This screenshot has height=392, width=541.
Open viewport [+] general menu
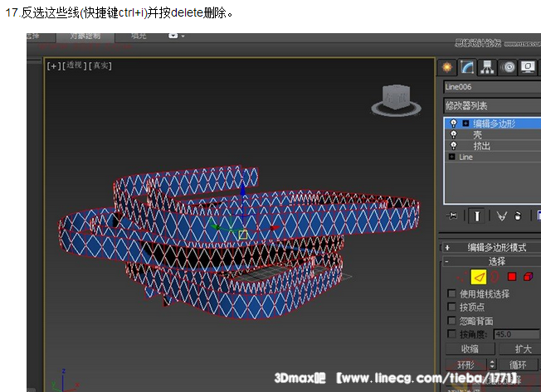click(54, 65)
